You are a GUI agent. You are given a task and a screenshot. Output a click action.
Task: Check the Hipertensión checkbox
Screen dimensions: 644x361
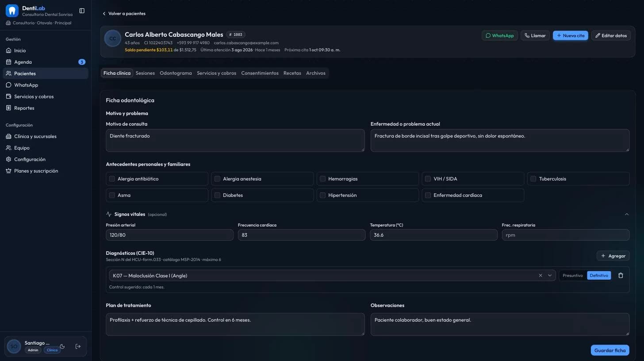click(x=322, y=195)
